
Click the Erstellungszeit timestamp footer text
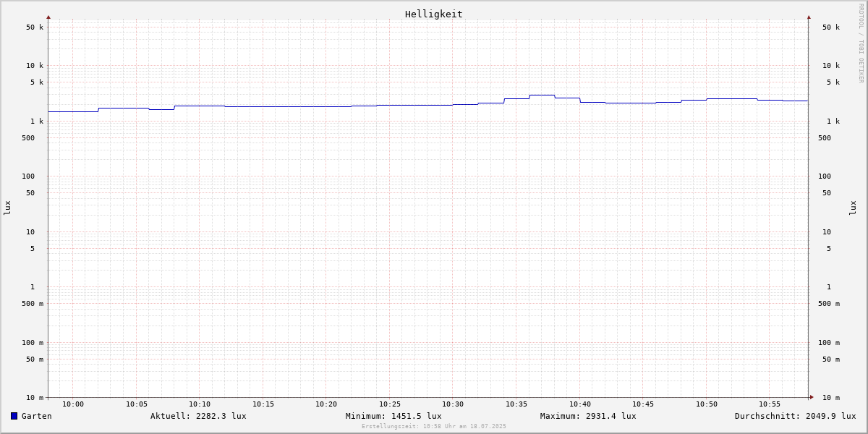434,427
